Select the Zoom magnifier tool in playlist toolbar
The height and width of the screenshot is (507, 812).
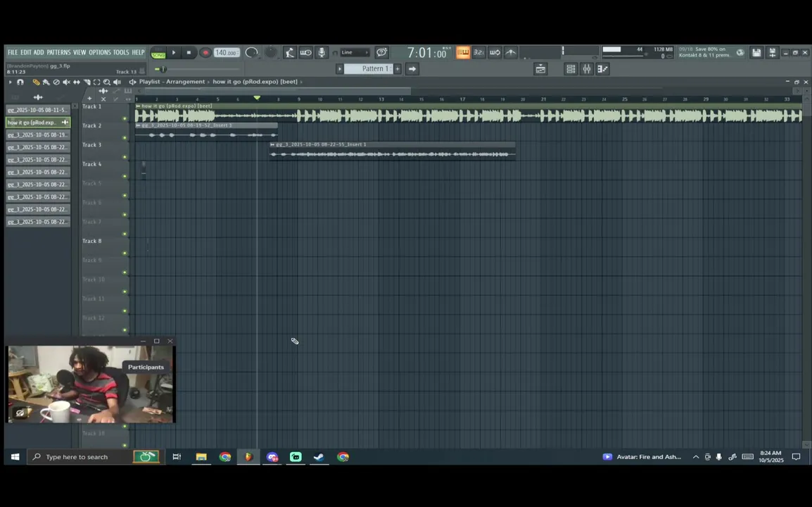[x=107, y=82]
